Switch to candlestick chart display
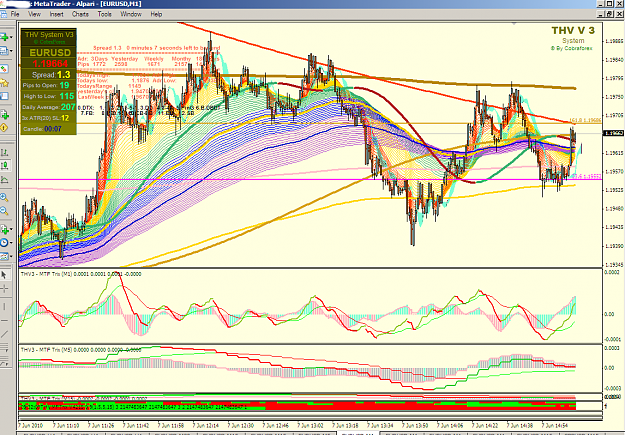 pyautogui.click(x=6, y=165)
